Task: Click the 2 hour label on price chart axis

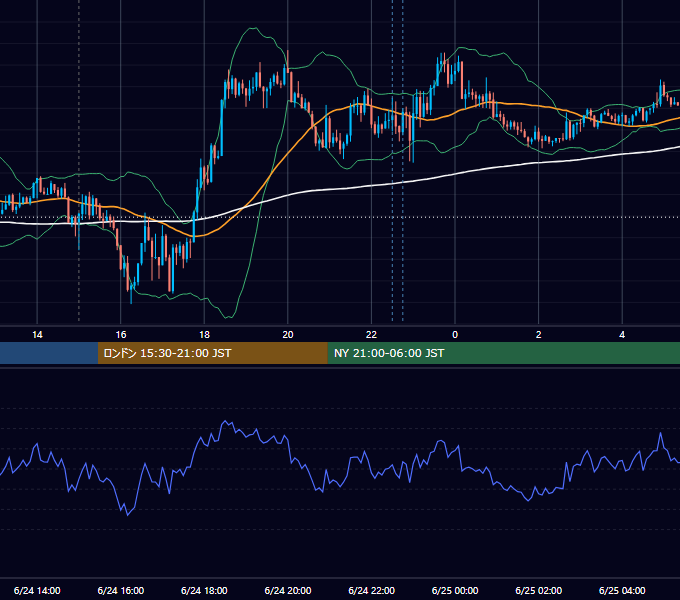Action: (x=539, y=335)
